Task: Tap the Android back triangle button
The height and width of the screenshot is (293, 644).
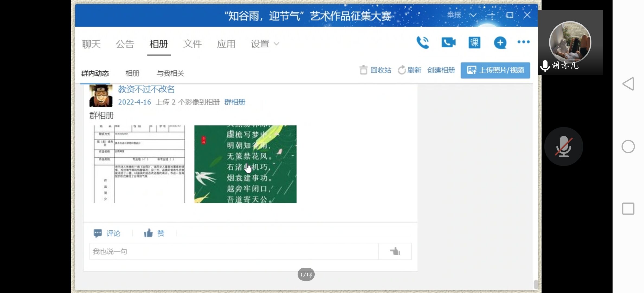Action: click(x=628, y=84)
